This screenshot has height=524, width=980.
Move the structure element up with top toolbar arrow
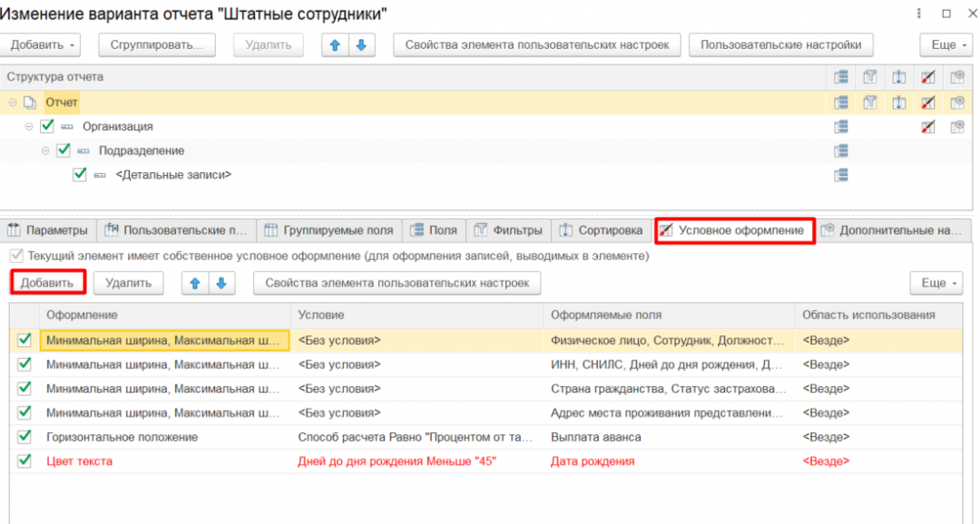335,45
